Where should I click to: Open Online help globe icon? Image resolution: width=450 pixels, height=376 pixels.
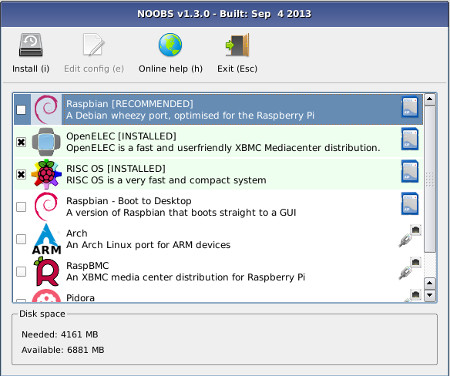170,45
